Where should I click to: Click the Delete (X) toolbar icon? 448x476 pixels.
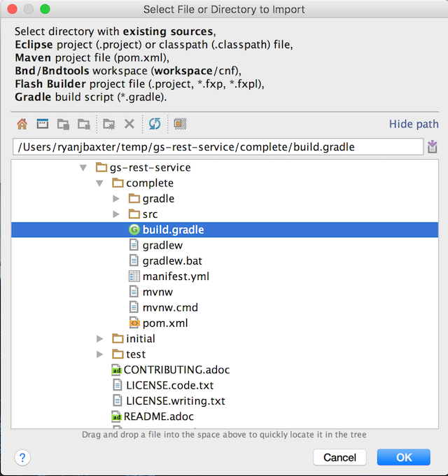(129, 124)
